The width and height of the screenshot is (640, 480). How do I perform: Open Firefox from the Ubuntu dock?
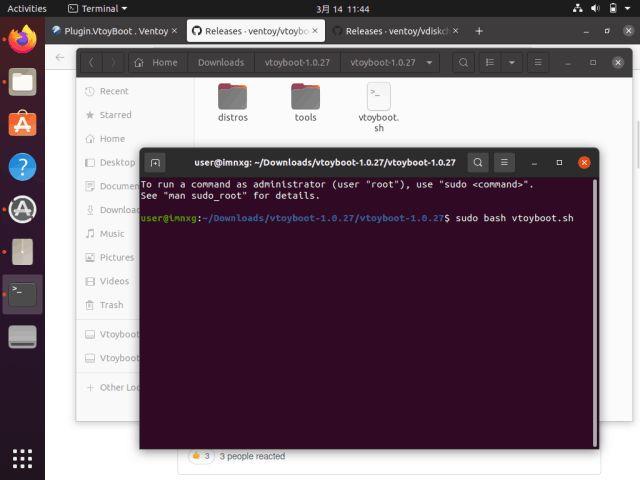22,40
